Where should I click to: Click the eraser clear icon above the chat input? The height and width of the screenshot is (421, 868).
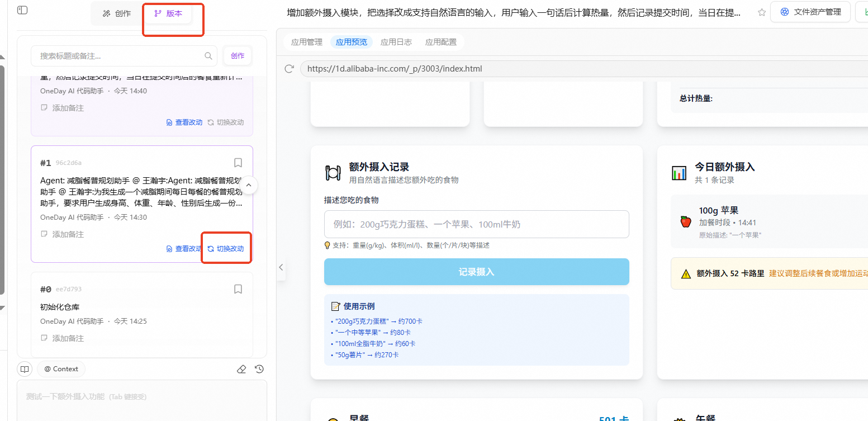pyautogui.click(x=241, y=369)
